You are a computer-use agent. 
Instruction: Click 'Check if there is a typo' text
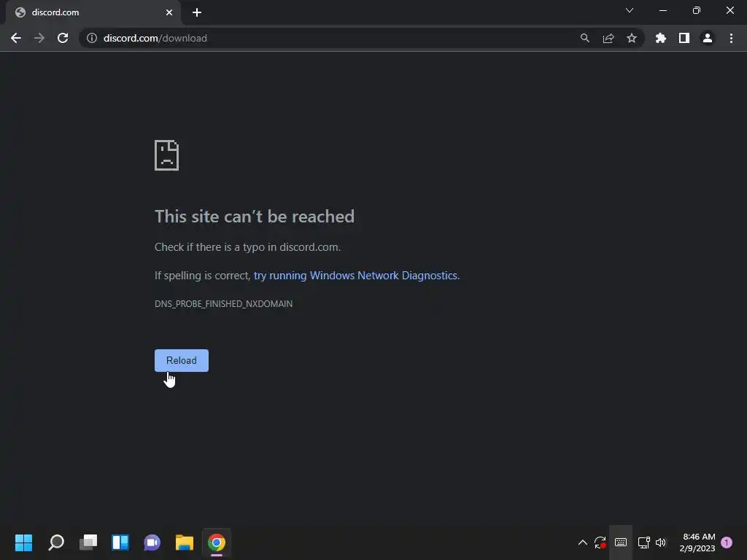[248, 247]
